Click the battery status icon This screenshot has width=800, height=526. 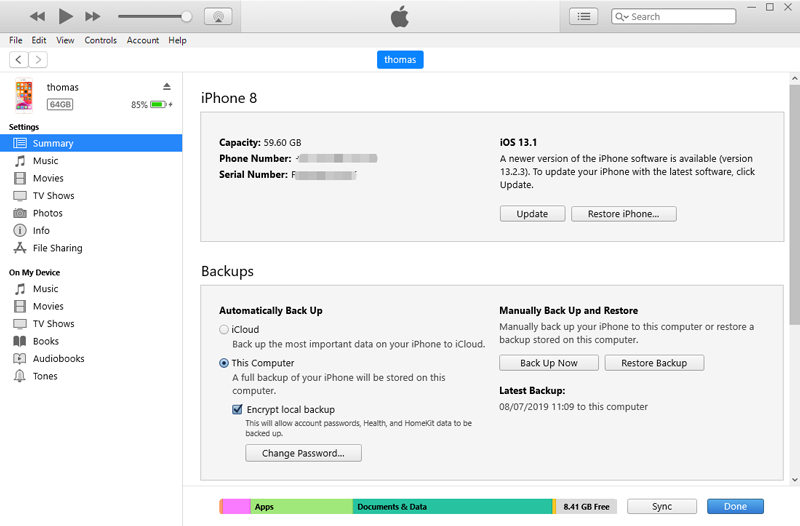coord(158,105)
